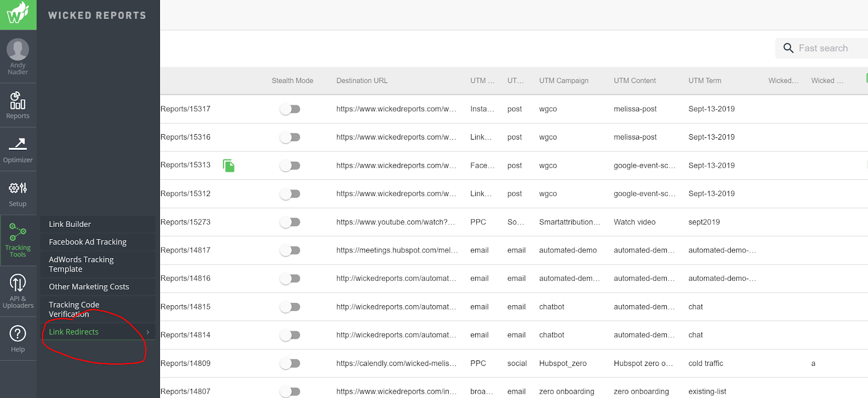Viewport: 868px width, 398px height.
Task: Click the Reports/14815 row link
Action: pos(186,307)
